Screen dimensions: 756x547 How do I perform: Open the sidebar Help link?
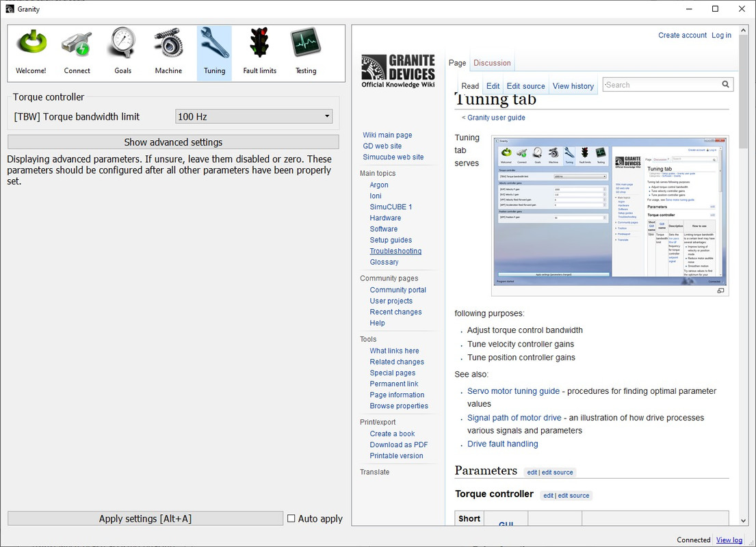tap(377, 323)
